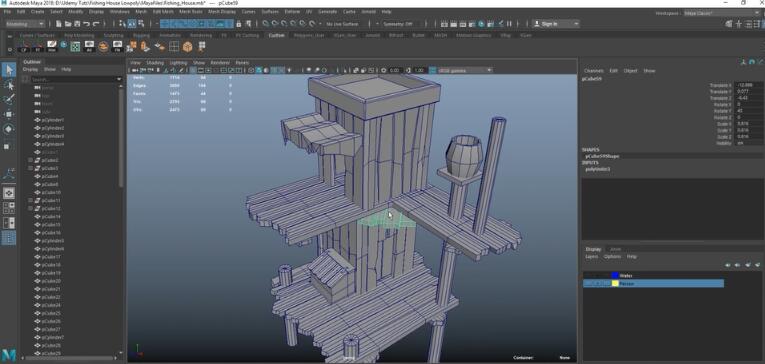Click blue color swatch of Water layer
This screenshot has height=364, width=765.
615,276
